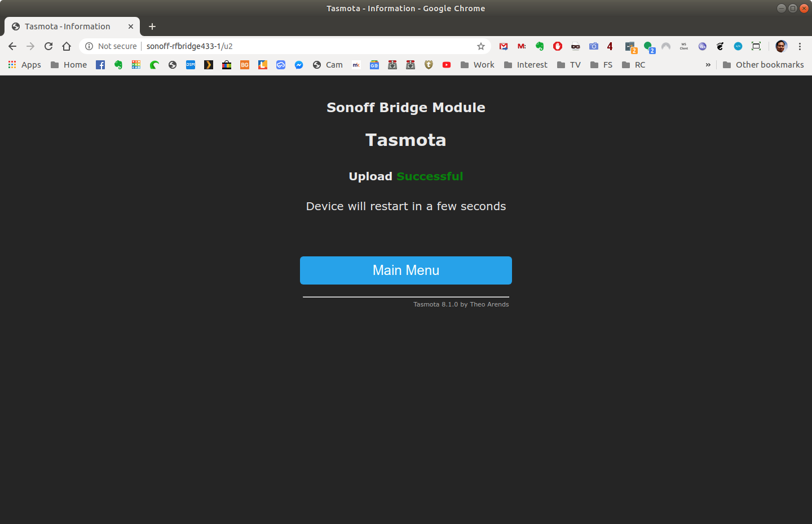This screenshot has height=524, width=812.
Task: Reload the Tasmota page
Action: tap(48, 46)
